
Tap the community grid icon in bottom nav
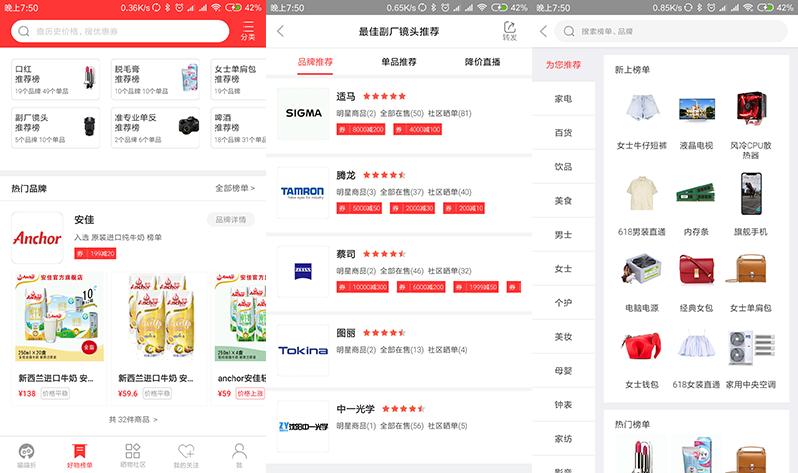(x=133, y=451)
